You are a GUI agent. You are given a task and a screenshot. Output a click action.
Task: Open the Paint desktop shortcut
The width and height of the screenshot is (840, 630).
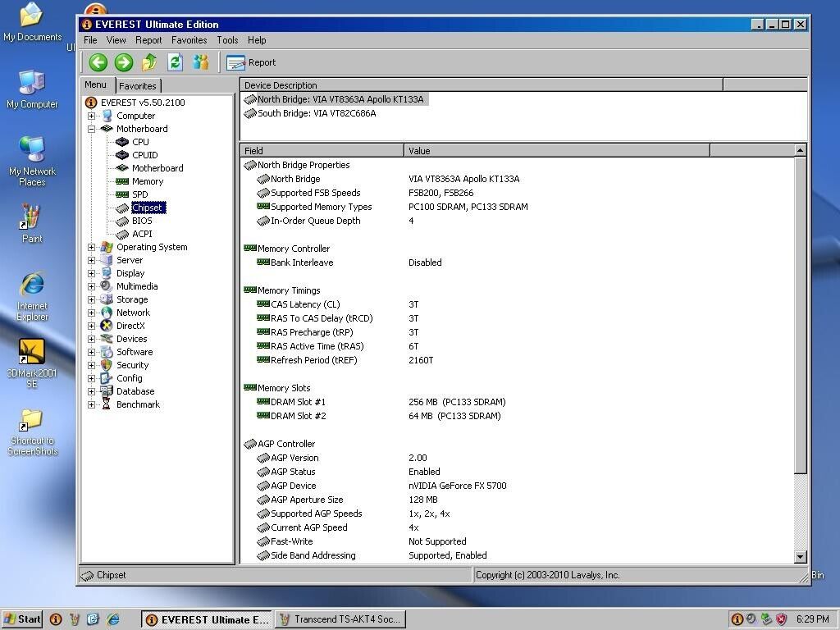32,223
